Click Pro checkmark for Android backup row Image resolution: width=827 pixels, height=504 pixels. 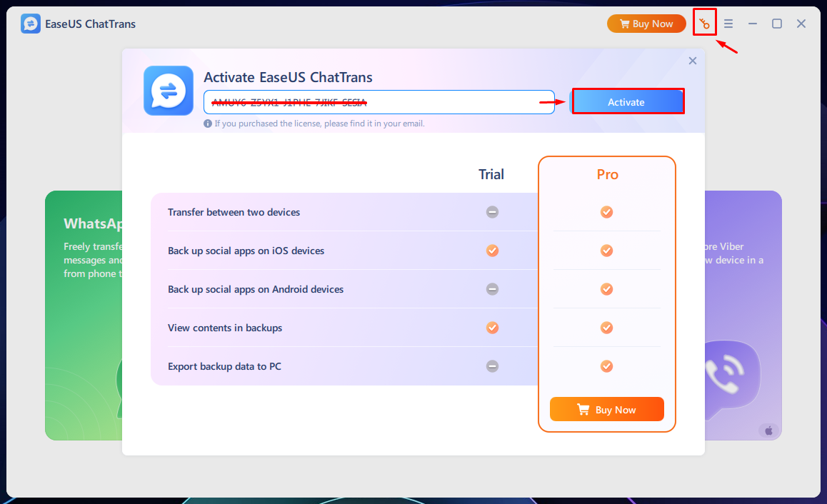tap(606, 289)
